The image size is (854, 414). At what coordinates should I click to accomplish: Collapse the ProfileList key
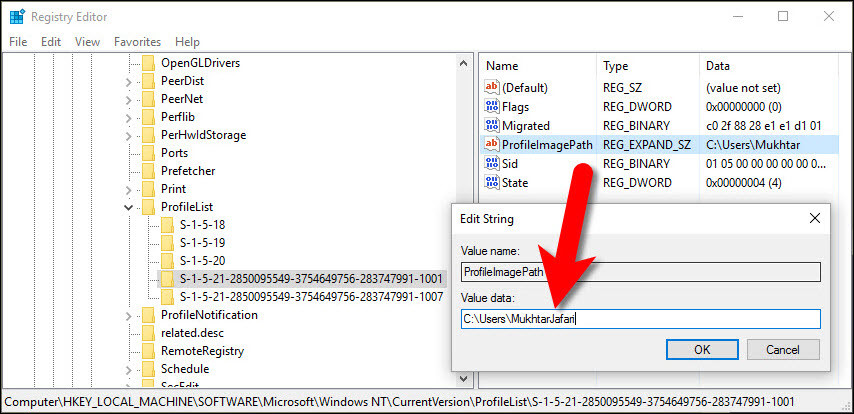pyautogui.click(x=129, y=207)
